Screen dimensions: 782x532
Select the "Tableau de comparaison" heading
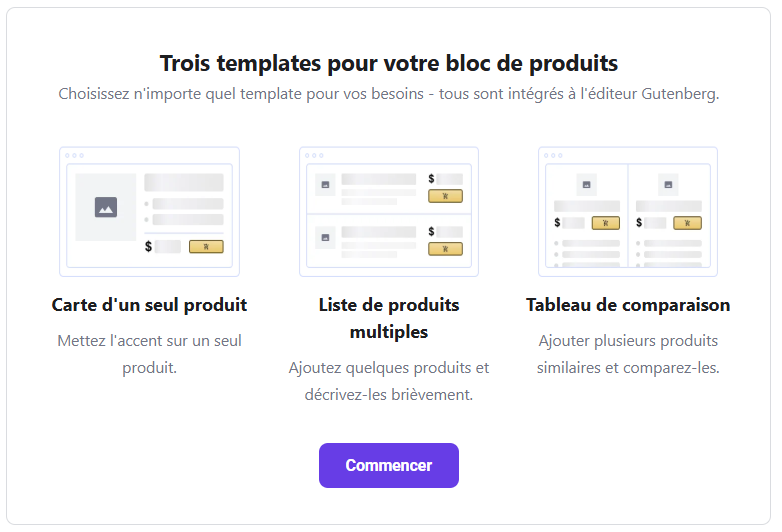[628, 305]
